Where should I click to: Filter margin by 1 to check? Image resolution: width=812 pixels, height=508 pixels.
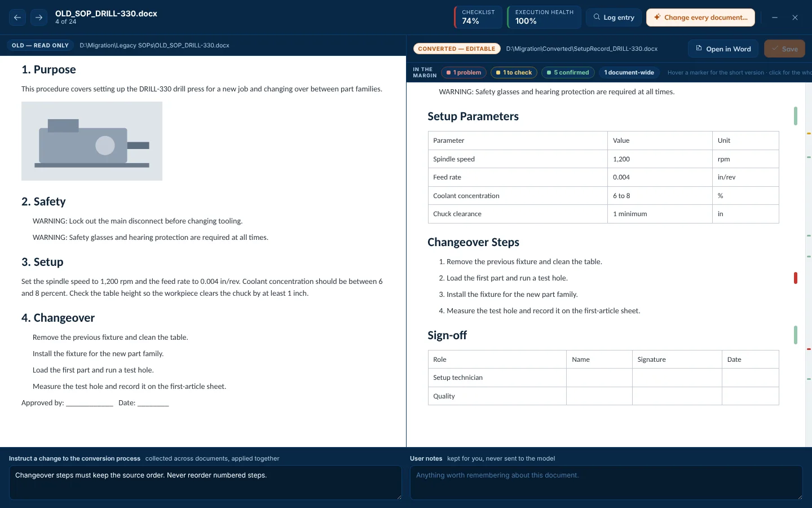click(514, 72)
